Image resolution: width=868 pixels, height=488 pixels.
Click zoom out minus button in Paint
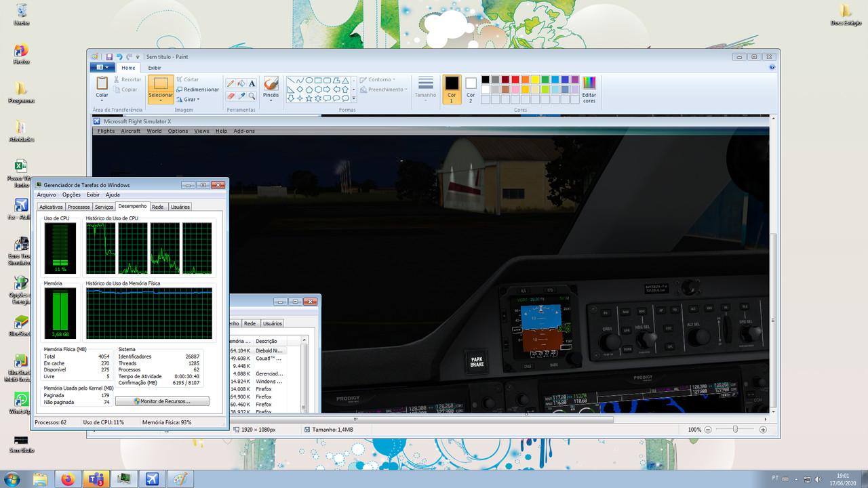(708, 430)
